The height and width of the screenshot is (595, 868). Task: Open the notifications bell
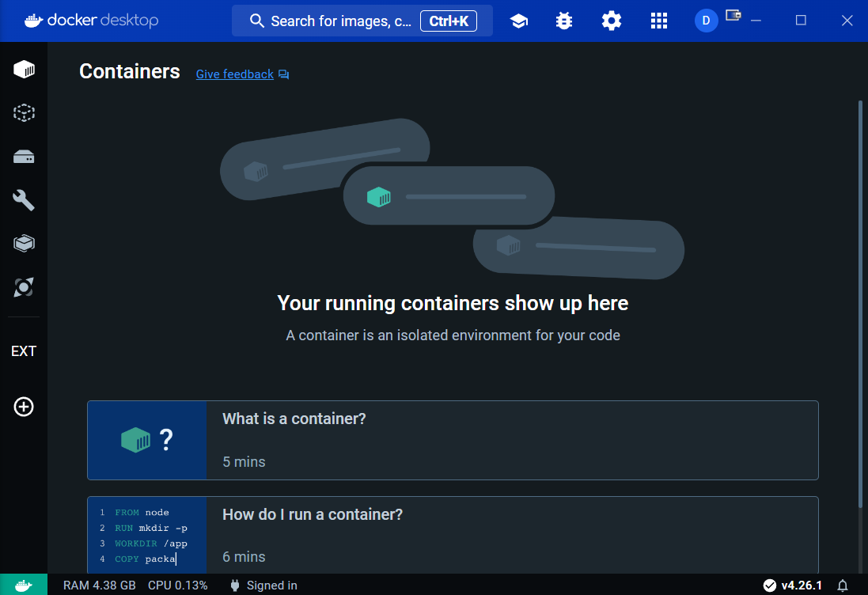(843, 586)
